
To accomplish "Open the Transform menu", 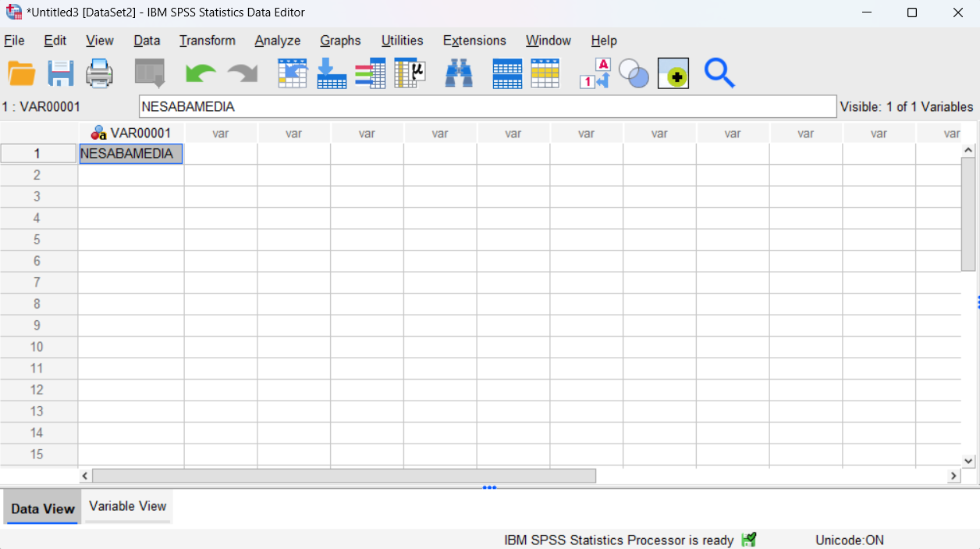I will (207, 40).
